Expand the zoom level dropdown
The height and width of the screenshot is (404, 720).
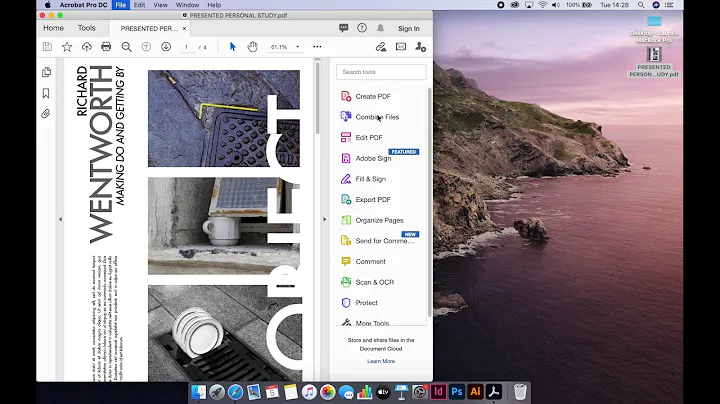point(298,47)
